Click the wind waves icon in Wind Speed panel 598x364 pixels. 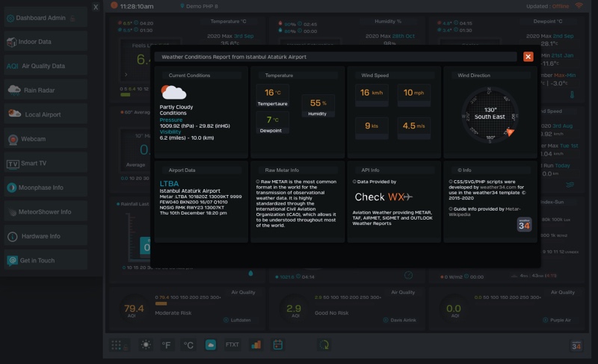point(570,185)
